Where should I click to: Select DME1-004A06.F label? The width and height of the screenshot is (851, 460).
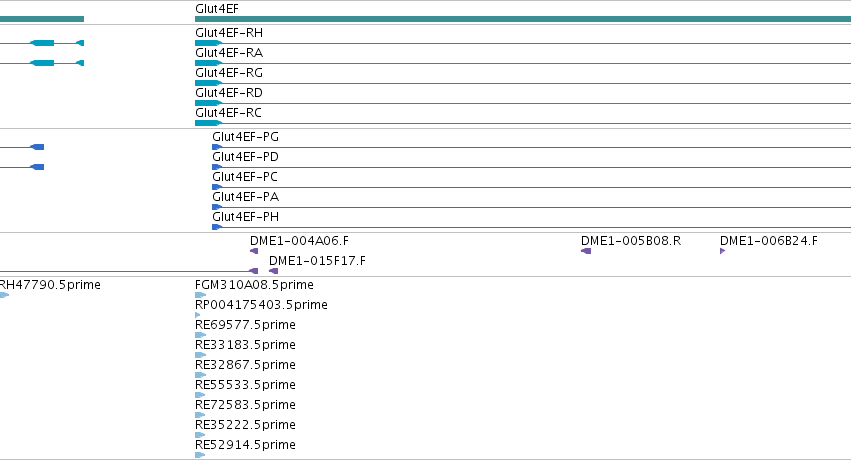click(300, 241)
